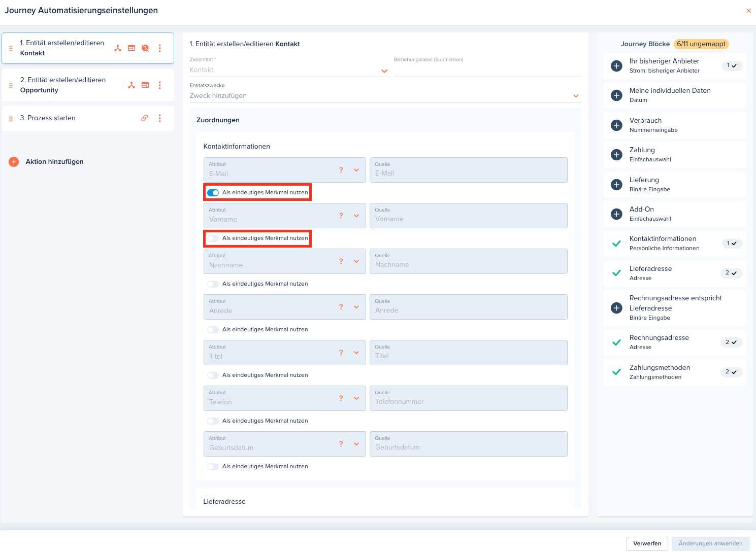Add Meine individuellen Daten block via plus
This screenshot has height=553, width=756.
[616, 95]
